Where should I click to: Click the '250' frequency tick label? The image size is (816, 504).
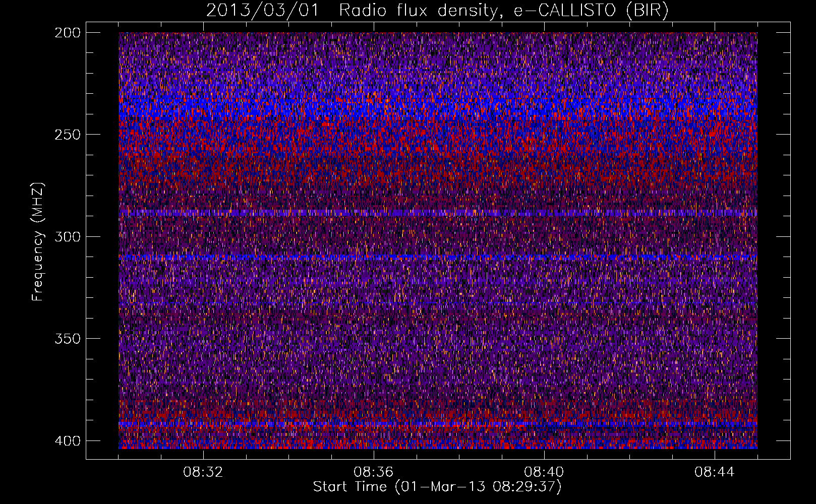click(67, 135)
